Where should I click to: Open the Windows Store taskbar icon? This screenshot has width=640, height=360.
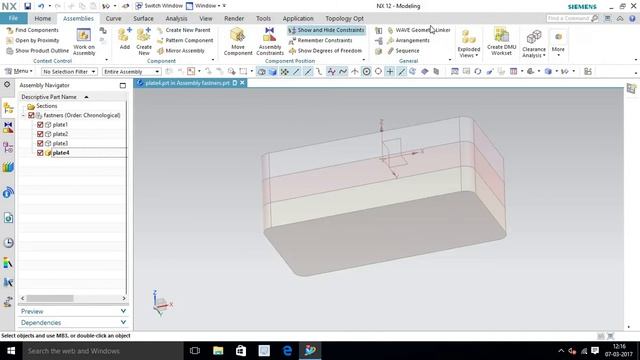tap(241, 351)
